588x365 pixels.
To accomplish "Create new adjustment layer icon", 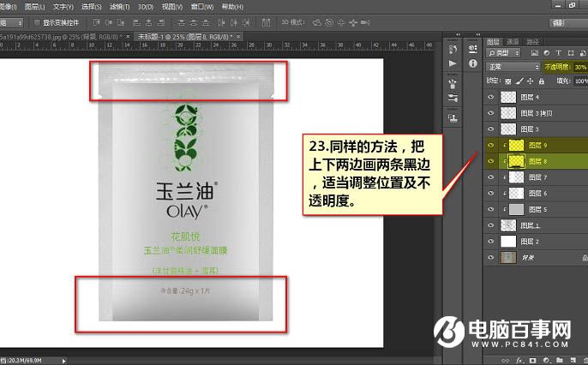I will pos(546,361).
